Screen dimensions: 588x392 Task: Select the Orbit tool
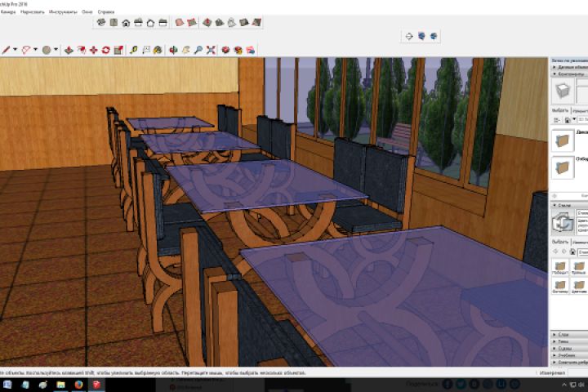pos(173,50)
